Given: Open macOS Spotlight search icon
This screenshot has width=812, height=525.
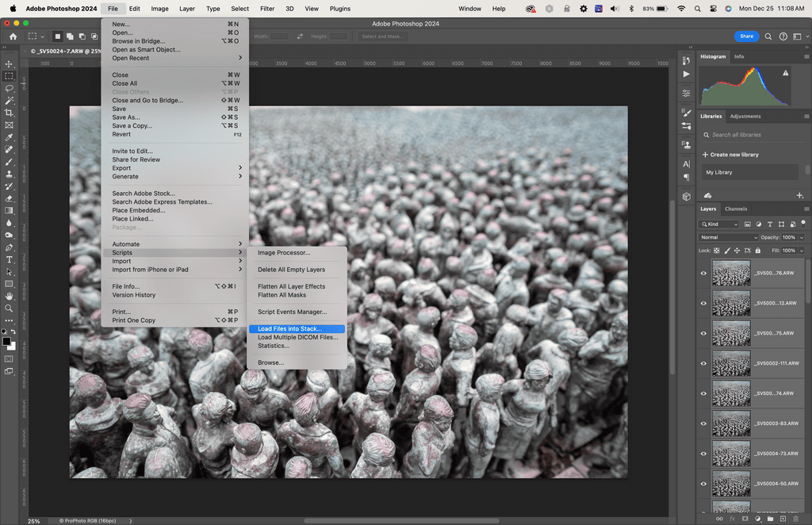Looking at the screenshot, I should pyautogui.click(x=698, y=8).
